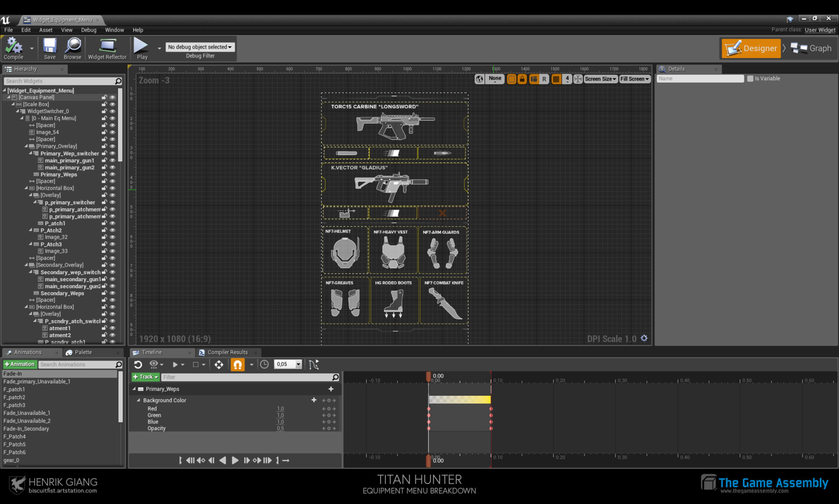Play the animation in reverse

point(223,461)
